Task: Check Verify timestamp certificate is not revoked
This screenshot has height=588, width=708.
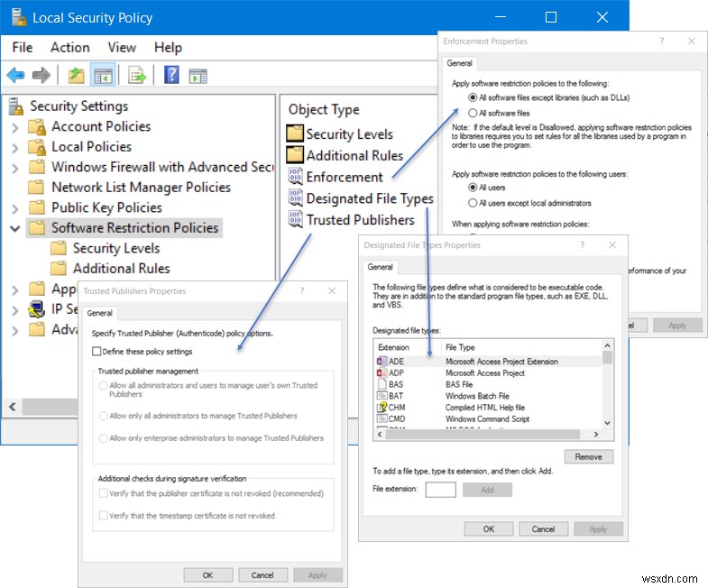Action: [x=104, y=515]
